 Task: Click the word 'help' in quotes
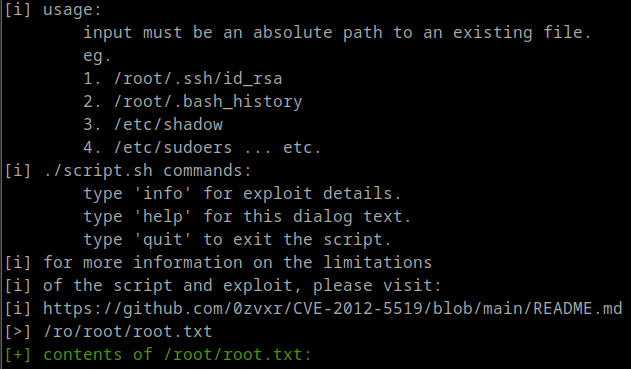(163, 216)
